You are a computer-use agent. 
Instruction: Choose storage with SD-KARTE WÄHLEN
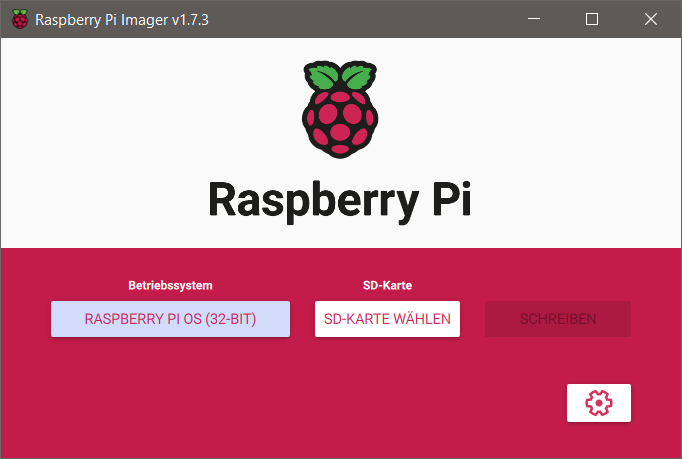click(387, 319)
